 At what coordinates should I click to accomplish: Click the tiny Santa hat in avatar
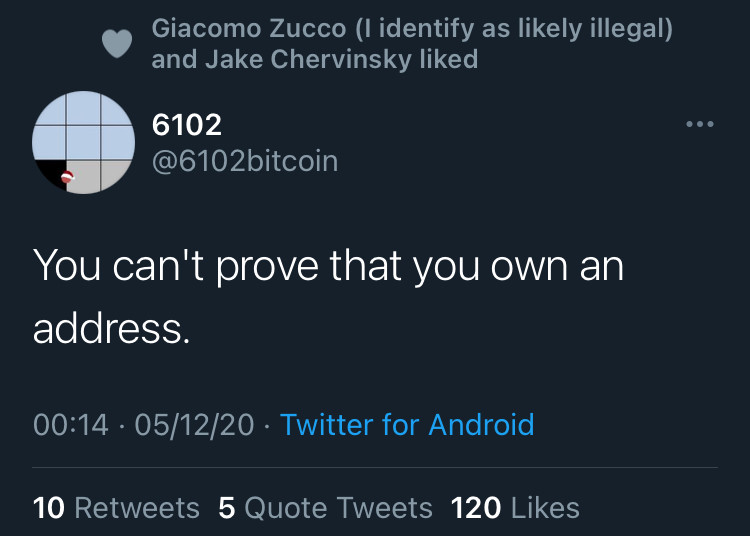67,177
